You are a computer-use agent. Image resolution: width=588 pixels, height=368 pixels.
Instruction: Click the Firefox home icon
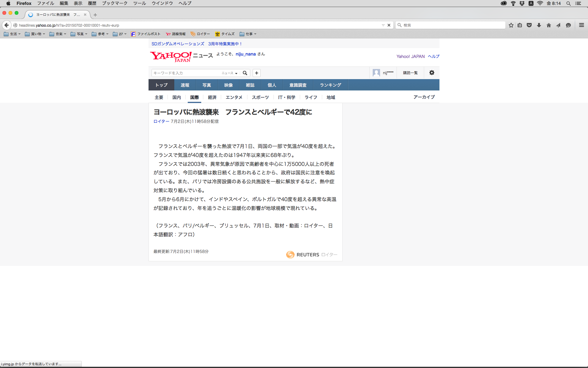(x=548, y=25)
